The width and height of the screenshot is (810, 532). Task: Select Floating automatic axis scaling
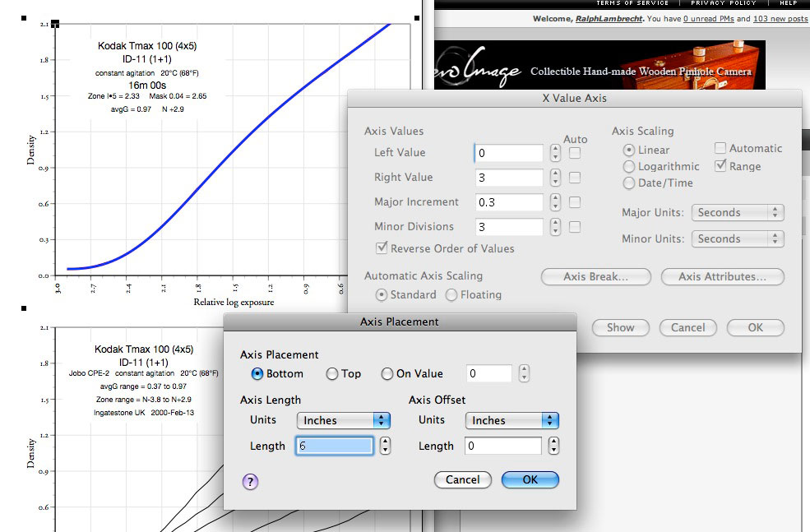(x=451, y=294)
